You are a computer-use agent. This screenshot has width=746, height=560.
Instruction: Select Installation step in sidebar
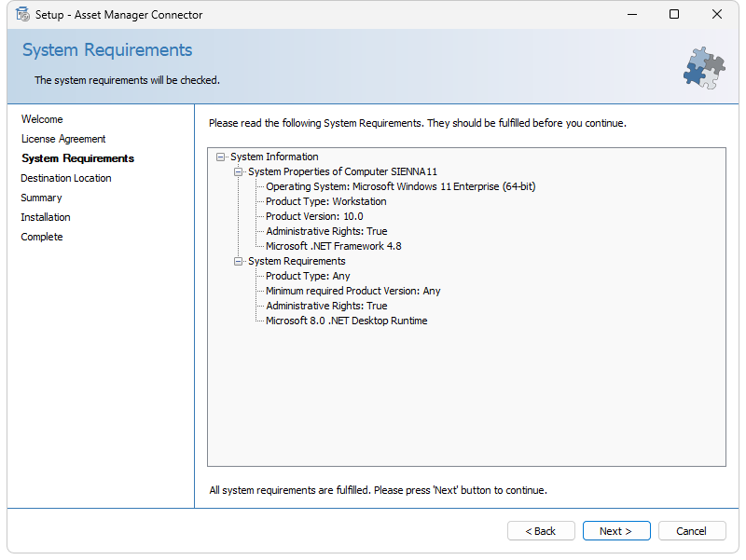click(x=46, y=217)
